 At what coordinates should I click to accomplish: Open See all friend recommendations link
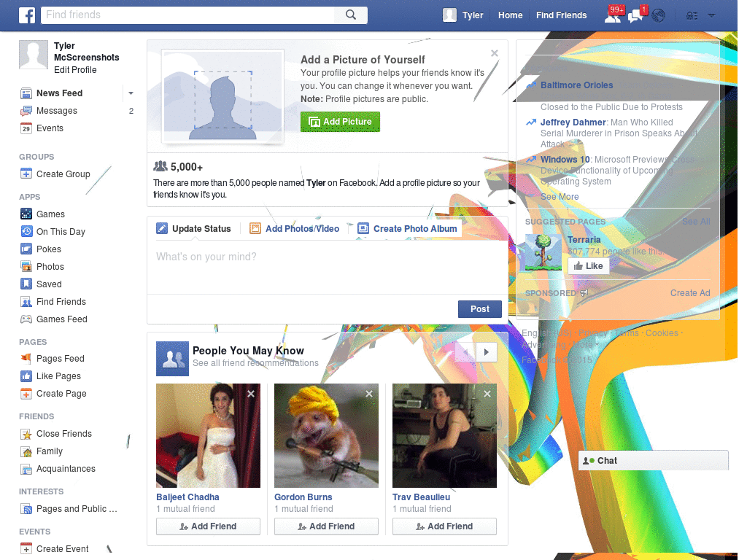(255, 363)
